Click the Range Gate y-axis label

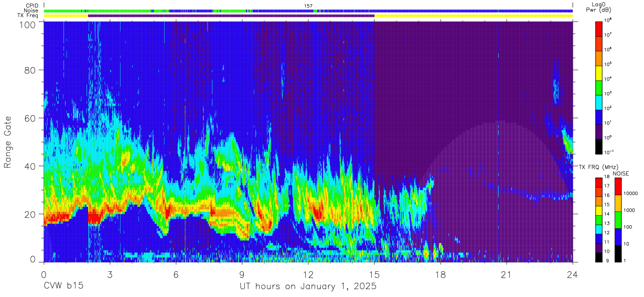click(x=8, y=142)
